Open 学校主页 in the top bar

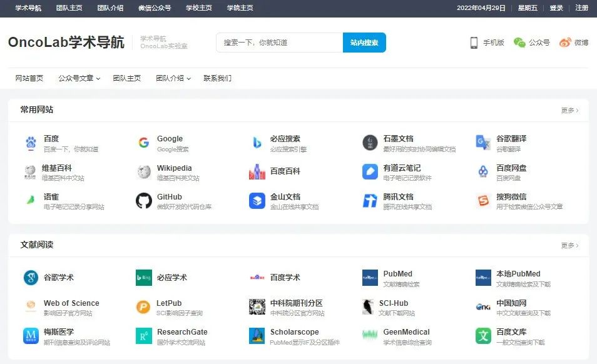click(x=199, y=8)
